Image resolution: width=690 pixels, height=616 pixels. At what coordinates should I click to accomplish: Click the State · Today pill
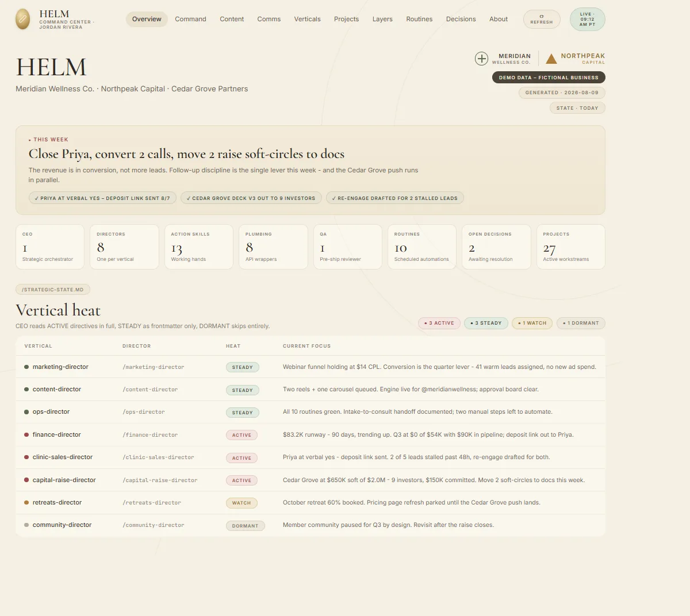coord(577,108)
